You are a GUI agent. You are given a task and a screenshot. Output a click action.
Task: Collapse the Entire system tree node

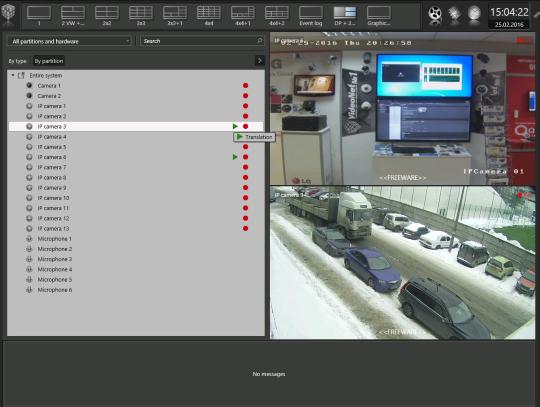(13, 75)
